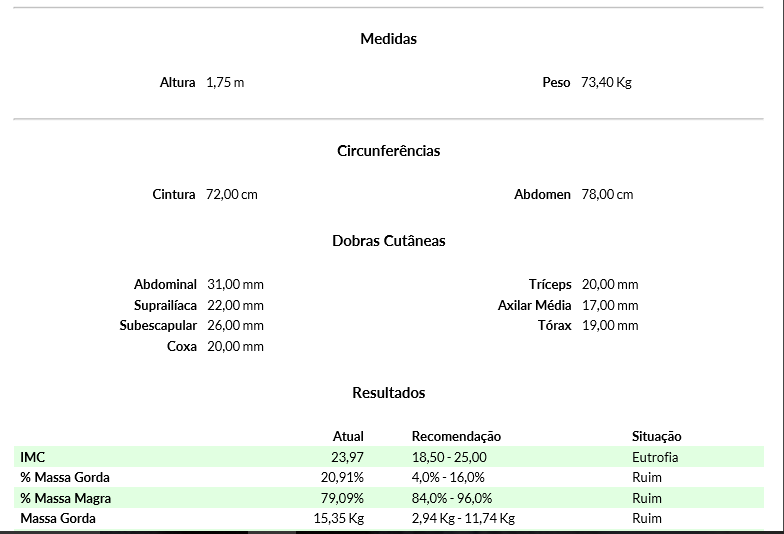Click the Peso value 73,40 Kg

coord(606,82)
